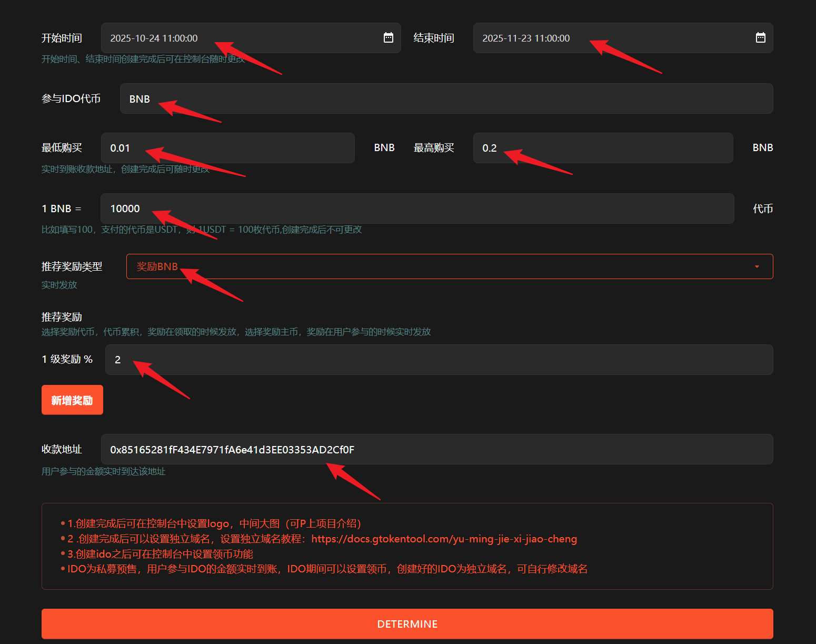Click the 代币 unit label beside the rate field

click(x=762, y=209)
